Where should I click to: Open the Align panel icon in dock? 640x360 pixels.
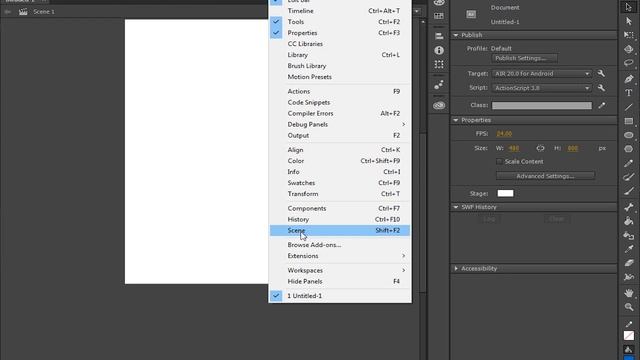tap(439, 36)
